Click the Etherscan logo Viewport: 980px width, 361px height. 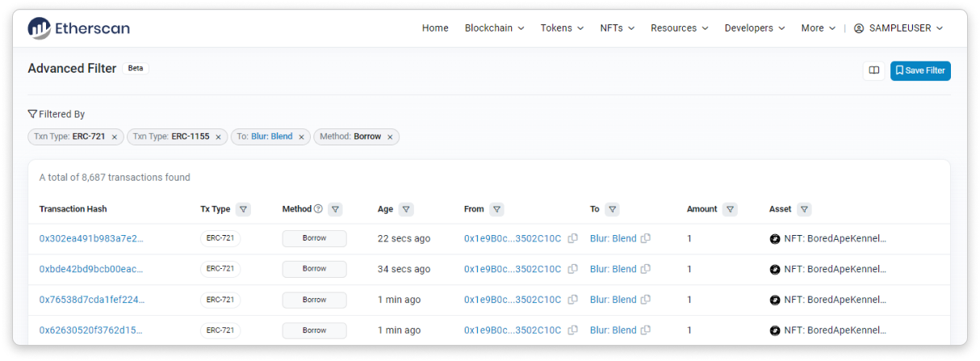[78, 28]
